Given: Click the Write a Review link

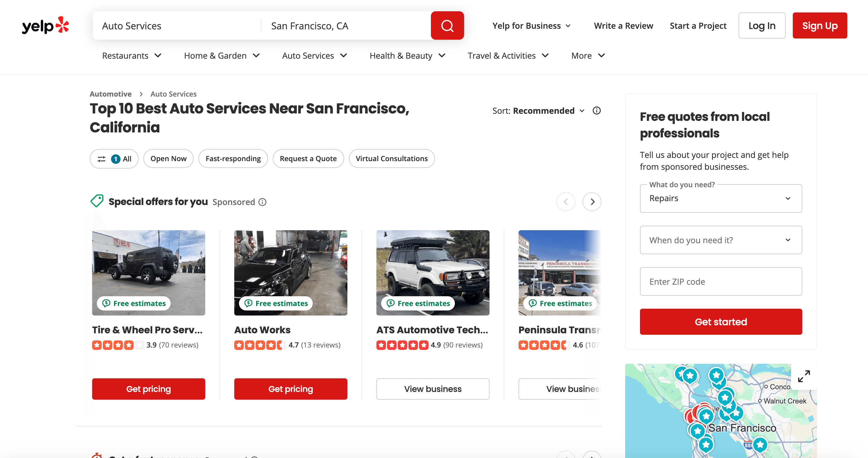Looking at the screenshot, I should (623, 25).
